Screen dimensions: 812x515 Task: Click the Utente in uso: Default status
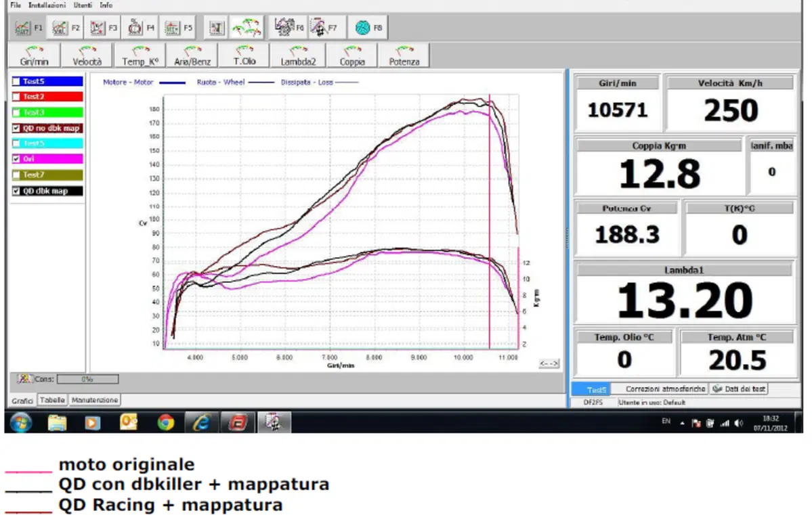pos(651,402)
